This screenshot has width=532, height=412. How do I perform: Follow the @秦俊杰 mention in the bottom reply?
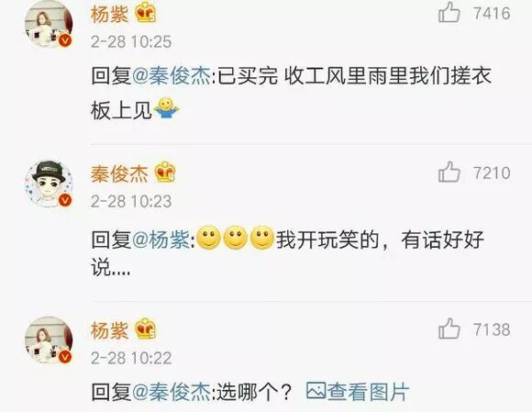[x=171, y=392]
